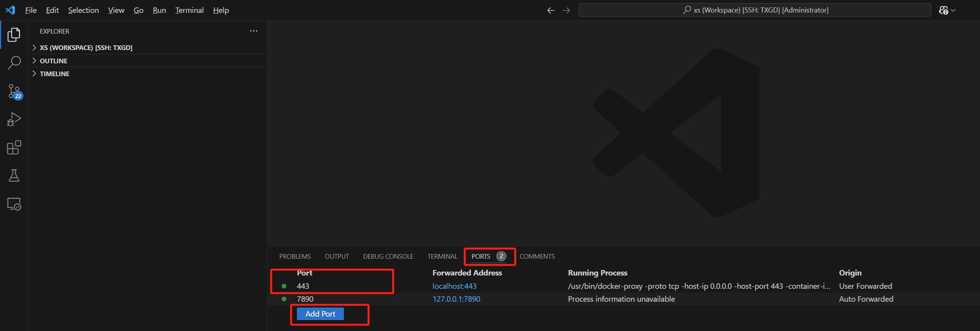Select port 443 row
This screenshot has width=980, height=331.
[624, 286]
